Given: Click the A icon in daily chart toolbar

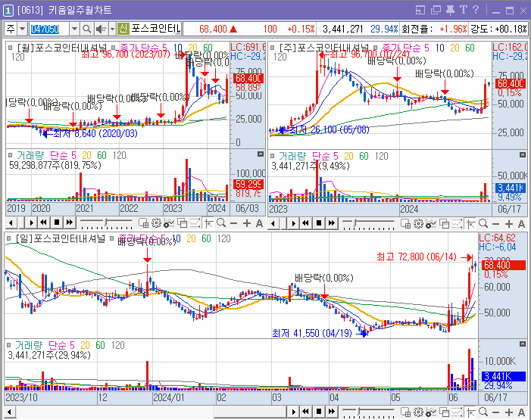Looking at the screenshot, I should tap(521, 412).
